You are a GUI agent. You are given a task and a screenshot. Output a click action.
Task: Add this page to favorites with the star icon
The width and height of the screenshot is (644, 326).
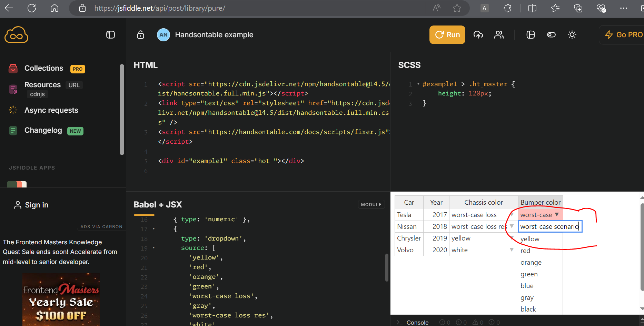coord(457,8)
